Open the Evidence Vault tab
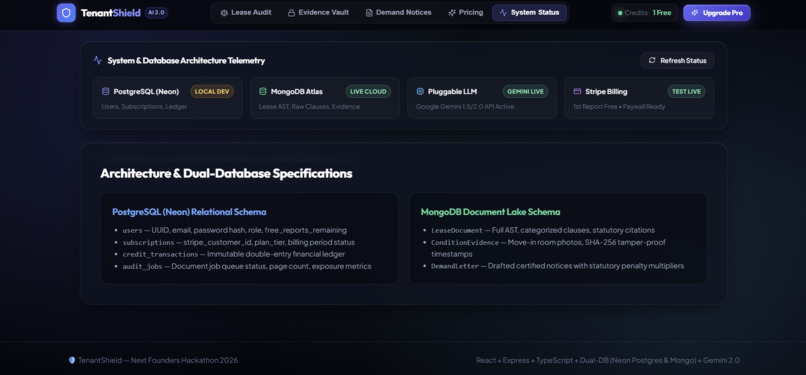Image resolution: width=806 pixels, height=375 pixels. pyautogui.click(x=318, y=13)
